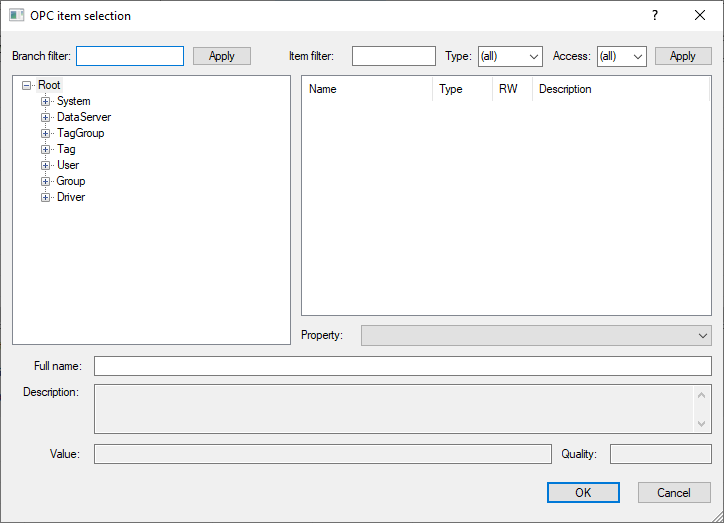
Task: Expand the TagGroup branch
Action: (45, 133)
